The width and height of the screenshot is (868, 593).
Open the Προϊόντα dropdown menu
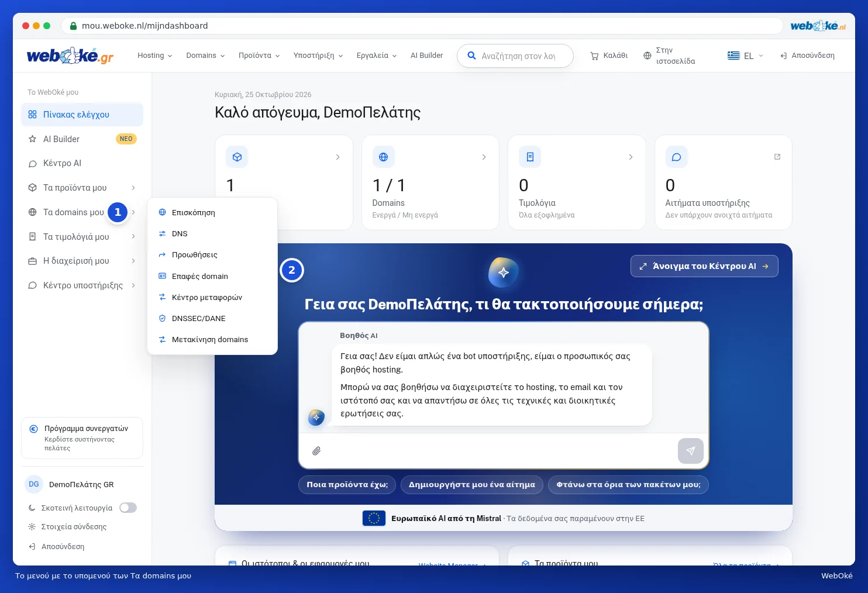click(259, 56)
